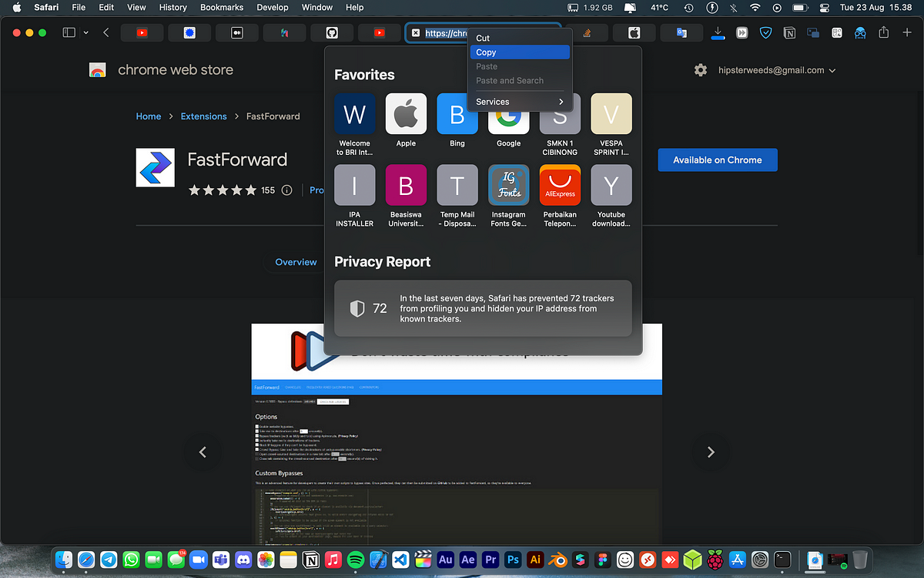924x578 pixels.
Task: Show previous screenshot with left arrow
Action: click(203, 452)
